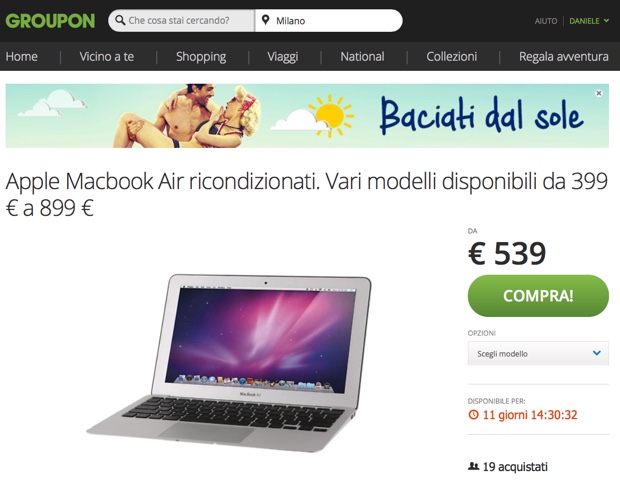Image resolution: width=620 pixels, height=482 pixels.
Task: Select the Viaggi menu item
Action: click(x=283, y=57)
